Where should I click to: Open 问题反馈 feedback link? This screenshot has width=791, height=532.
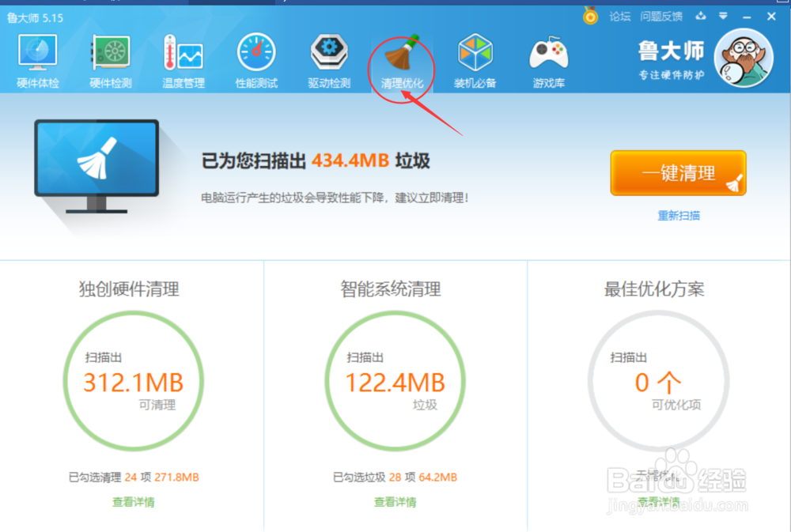tap(661, 17)
